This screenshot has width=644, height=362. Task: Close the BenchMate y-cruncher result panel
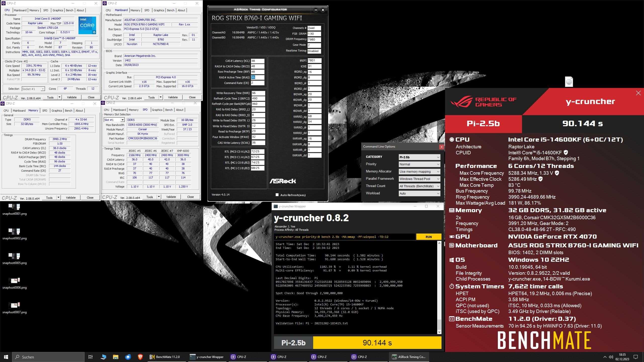[638, 93]
